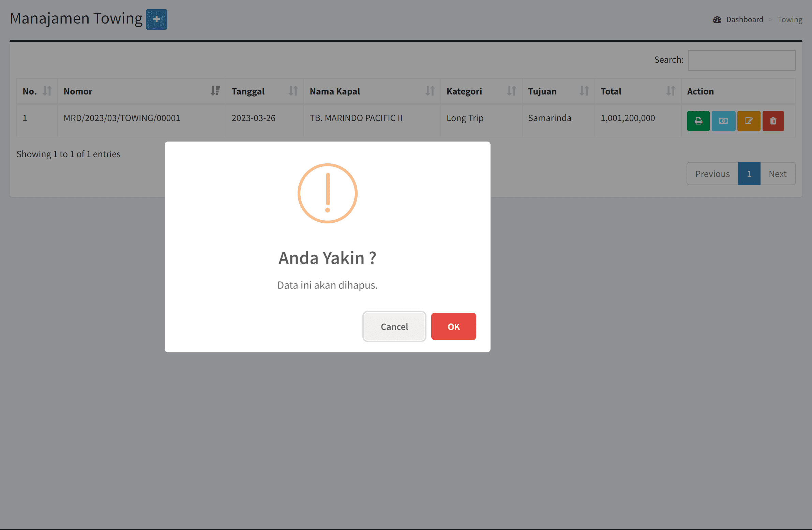Screen dimensions: 812x530
Task: Click the blue plus add towing button
Action: pos(156,19)
